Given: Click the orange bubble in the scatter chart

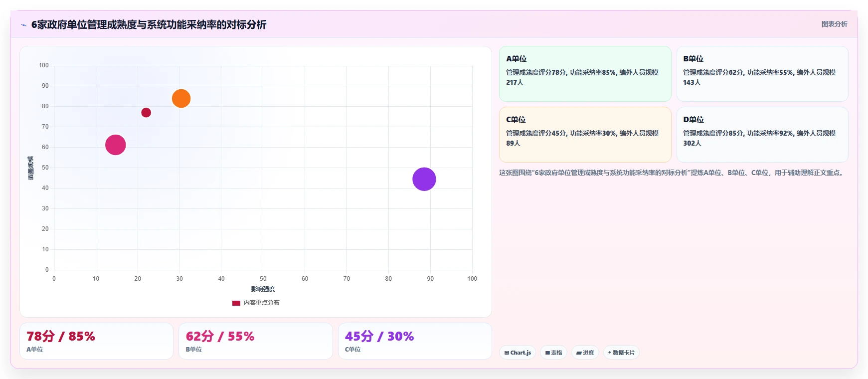Looking at the screenshot, I should pyautogui.click(x=181, y=98).
